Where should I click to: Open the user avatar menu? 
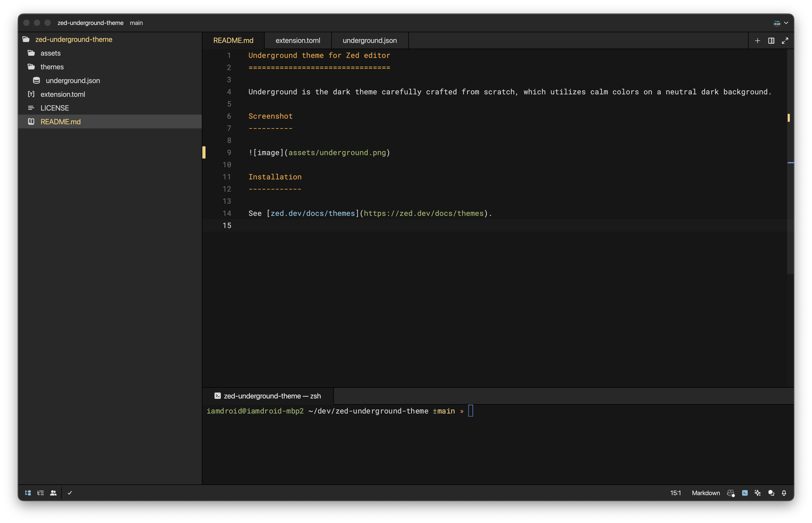[x=781, y=23]
